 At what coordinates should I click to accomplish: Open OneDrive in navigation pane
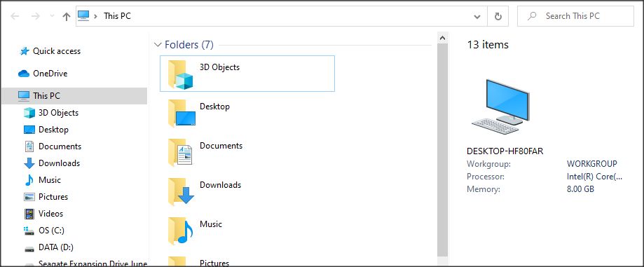[x=50, y=74]
